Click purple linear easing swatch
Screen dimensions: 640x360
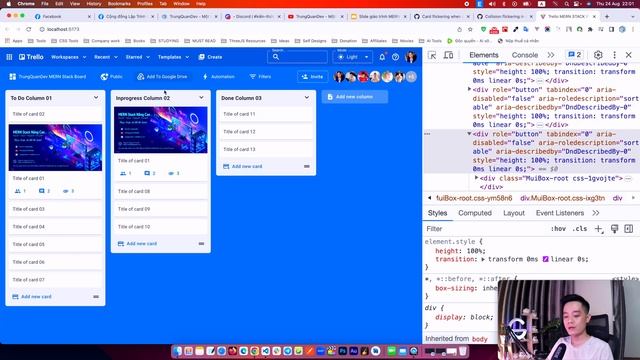pyautogui.click(x=545, y=259)
